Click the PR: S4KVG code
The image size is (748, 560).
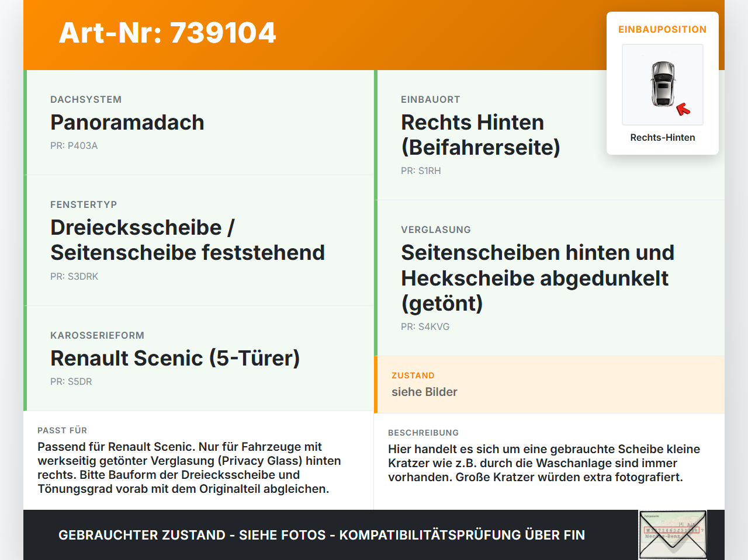click(425, 327)
